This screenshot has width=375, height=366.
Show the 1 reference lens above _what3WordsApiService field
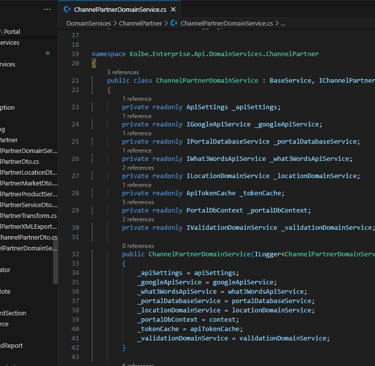137,151
